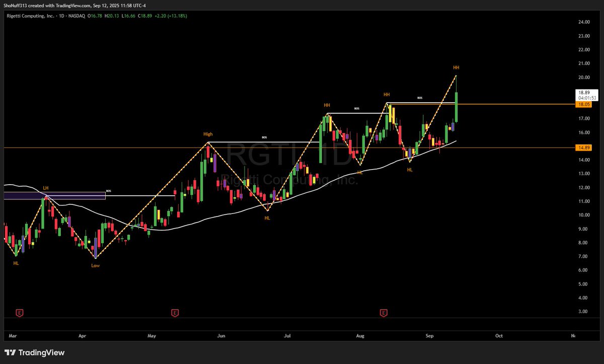Click the TradingView logo
The image size is (604, 364).
35,353
